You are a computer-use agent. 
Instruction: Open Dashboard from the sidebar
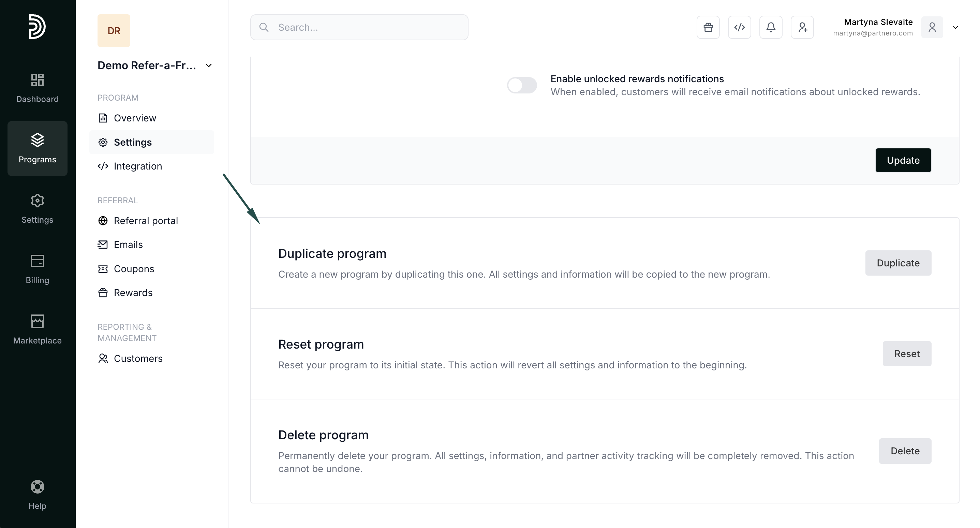(37, 88)
